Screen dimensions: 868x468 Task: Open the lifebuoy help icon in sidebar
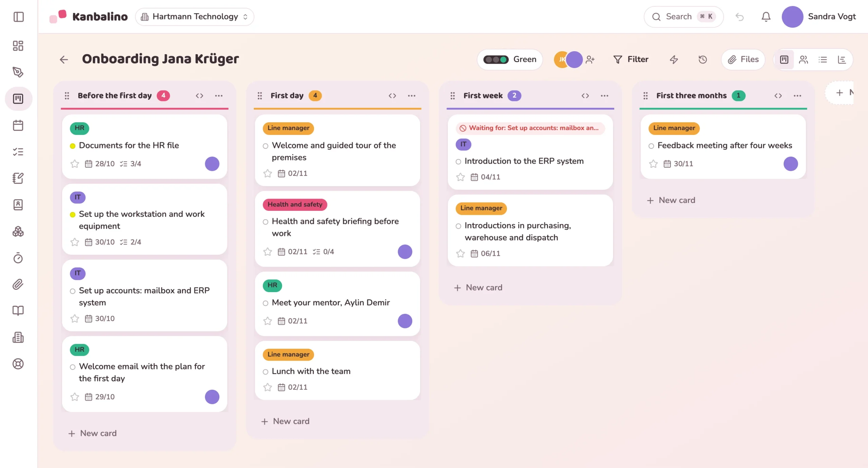18,364
